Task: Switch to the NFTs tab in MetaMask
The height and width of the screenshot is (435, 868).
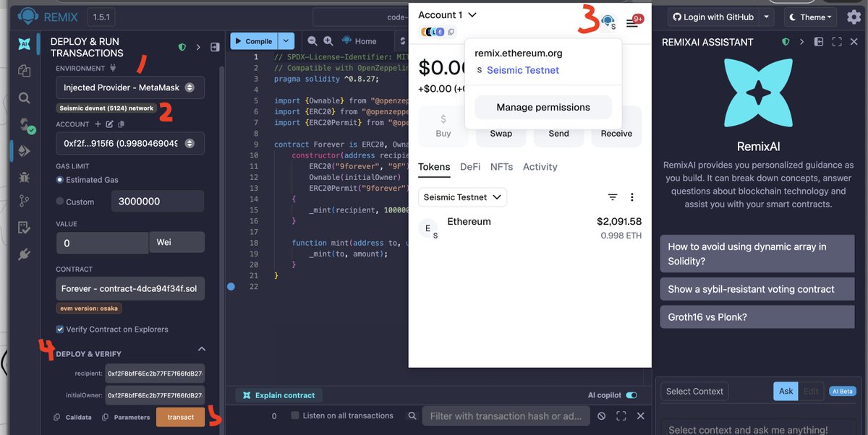Action: click(x=501, y=166)
